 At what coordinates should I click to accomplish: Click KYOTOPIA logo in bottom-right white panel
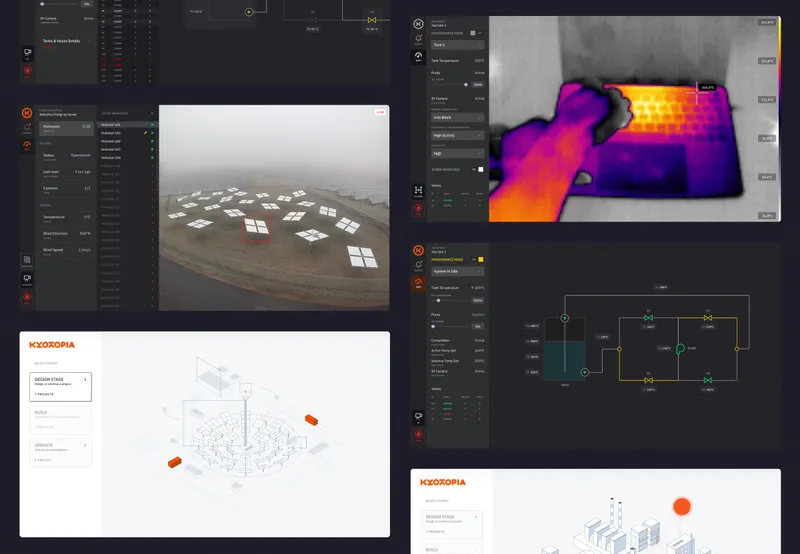coord(443,482)
